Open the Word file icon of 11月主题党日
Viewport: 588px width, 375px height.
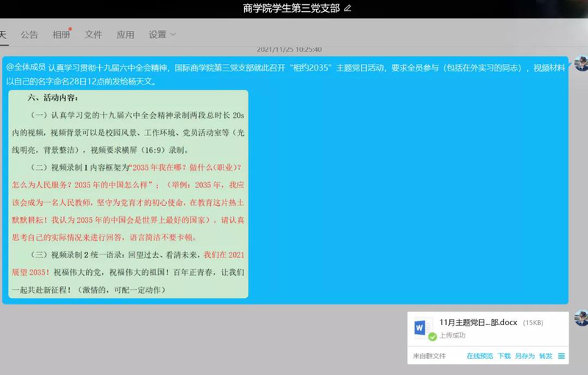pos(423,329)
